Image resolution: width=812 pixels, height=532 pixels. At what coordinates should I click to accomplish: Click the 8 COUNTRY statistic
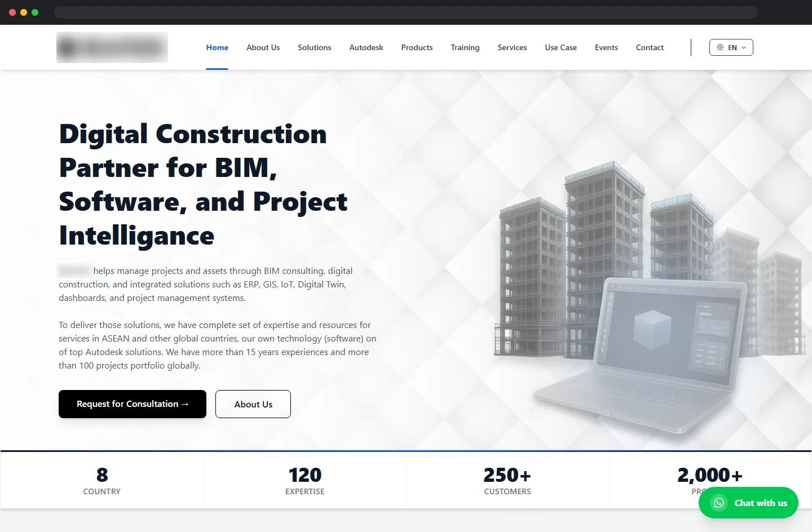[x=102, y=481]
